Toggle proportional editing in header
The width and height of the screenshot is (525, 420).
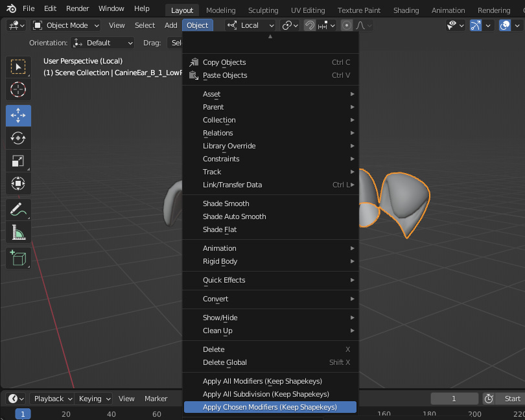click(x=347, y=25)
